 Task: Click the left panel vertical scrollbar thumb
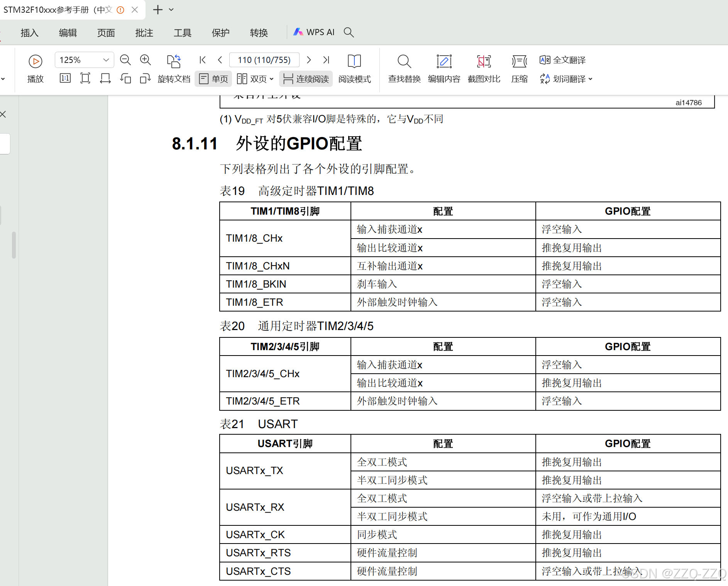14,245
